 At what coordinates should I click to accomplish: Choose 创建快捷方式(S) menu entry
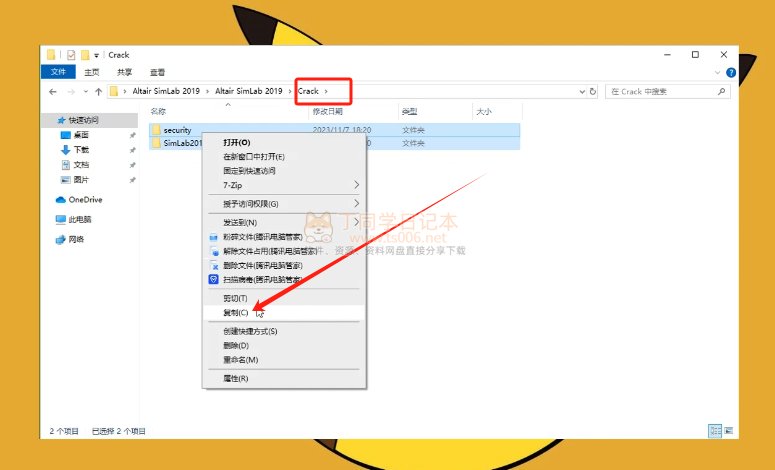coord(284,331)
